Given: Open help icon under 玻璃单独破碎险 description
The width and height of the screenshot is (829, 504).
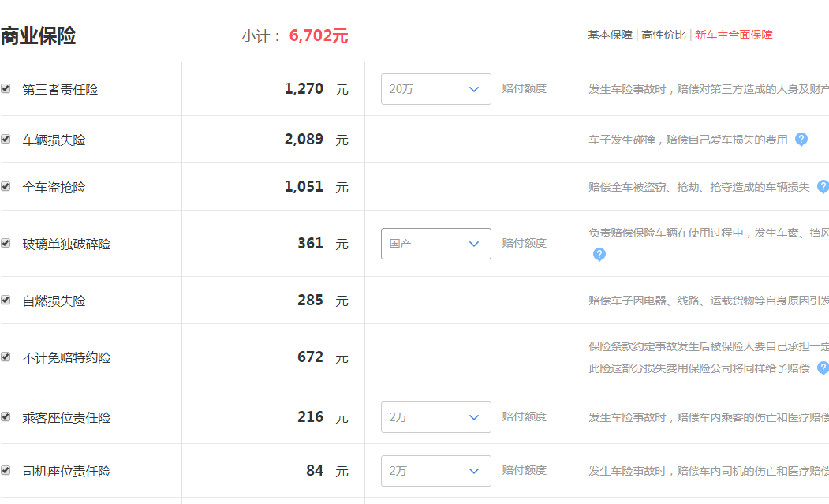Looking at the screenshot, I should point(599,255).
